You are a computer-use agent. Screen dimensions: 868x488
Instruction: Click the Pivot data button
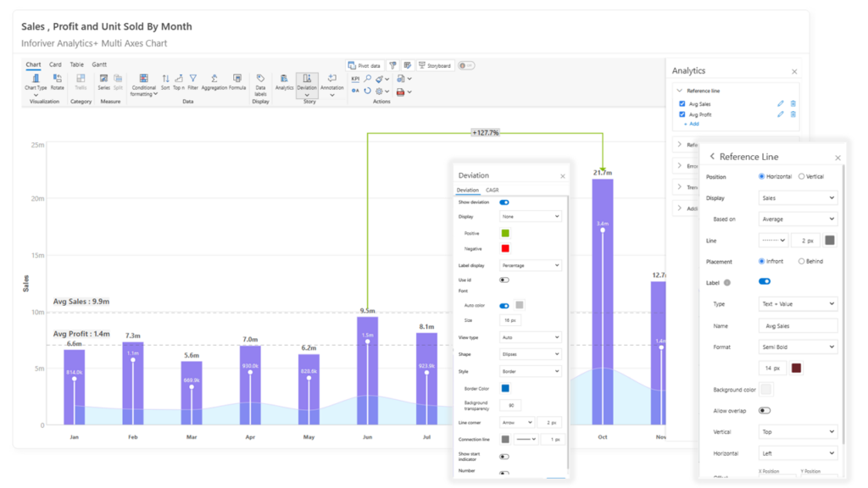coord(364,65)
